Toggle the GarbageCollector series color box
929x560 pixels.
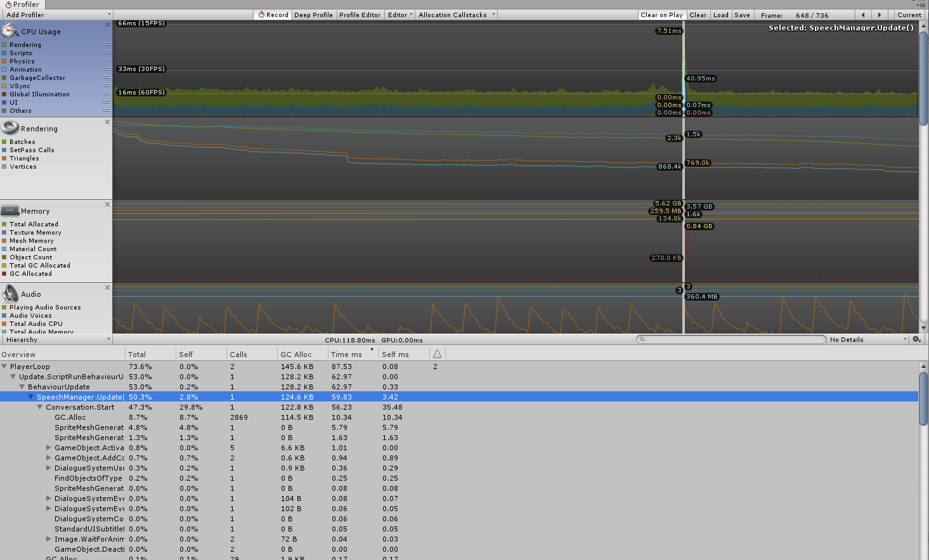pos(4,78)
